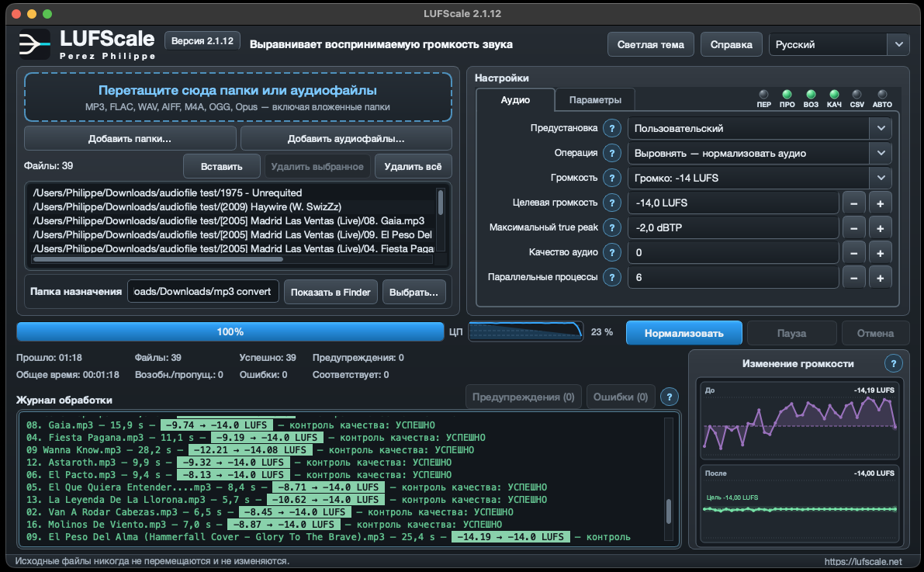Increase Максимальный true peak with plus

pos(881,228)
